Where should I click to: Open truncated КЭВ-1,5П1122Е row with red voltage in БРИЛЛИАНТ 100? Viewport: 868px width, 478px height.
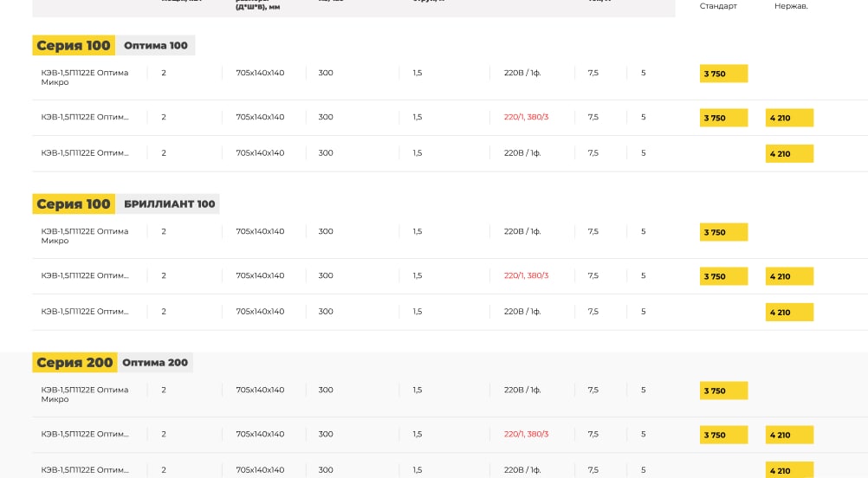[x=85, y=275]
